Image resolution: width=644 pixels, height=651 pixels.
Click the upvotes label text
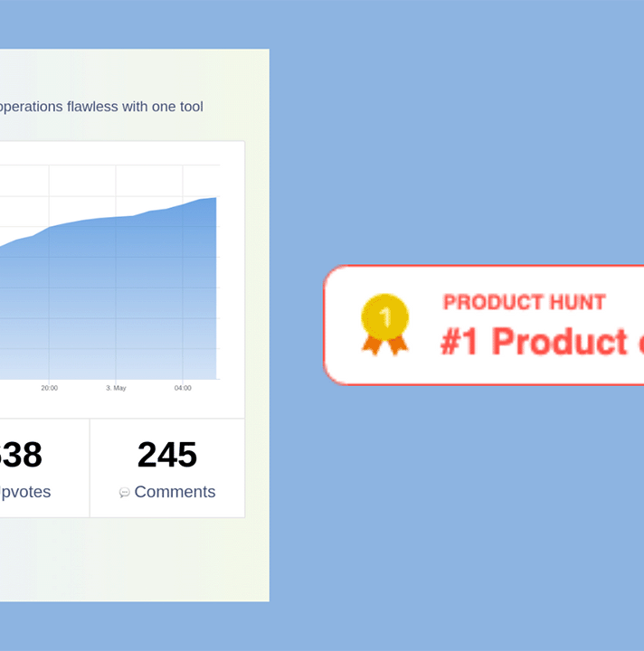click(x=25, y=492)
